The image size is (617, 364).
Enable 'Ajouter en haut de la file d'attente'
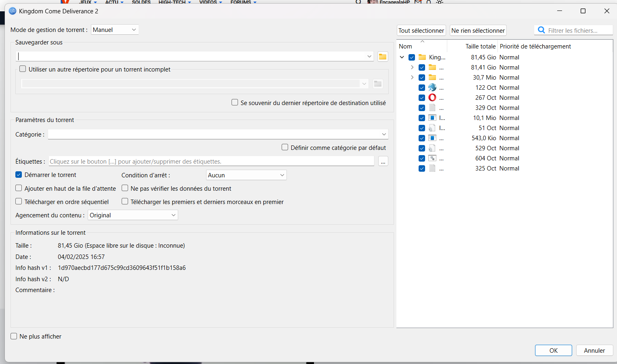[x=19, y=188]
